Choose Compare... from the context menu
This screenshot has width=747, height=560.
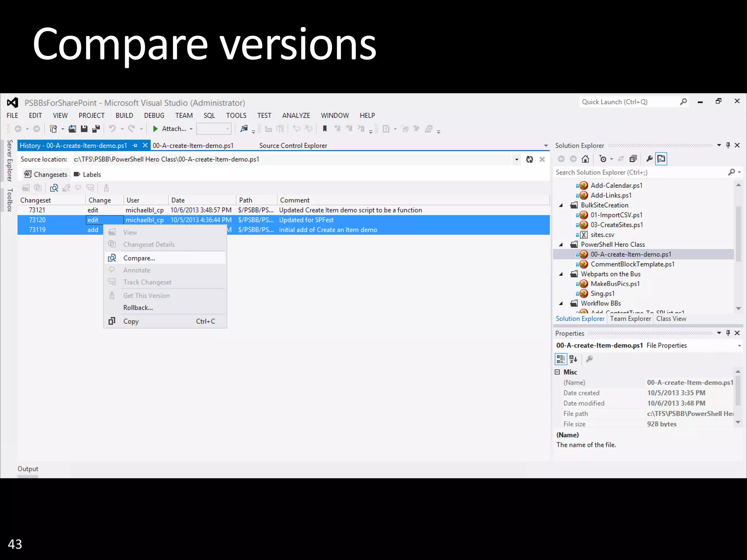pos(165,258)
